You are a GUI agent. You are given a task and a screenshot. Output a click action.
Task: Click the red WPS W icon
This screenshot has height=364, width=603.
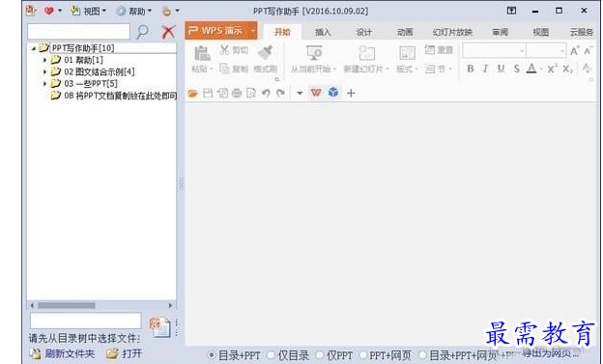(x=316, y=93)
